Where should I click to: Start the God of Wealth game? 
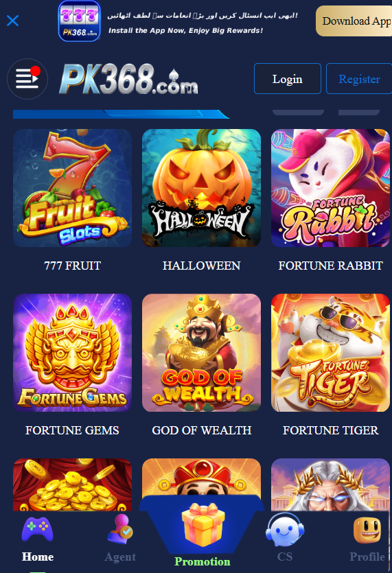click(201, 353)
